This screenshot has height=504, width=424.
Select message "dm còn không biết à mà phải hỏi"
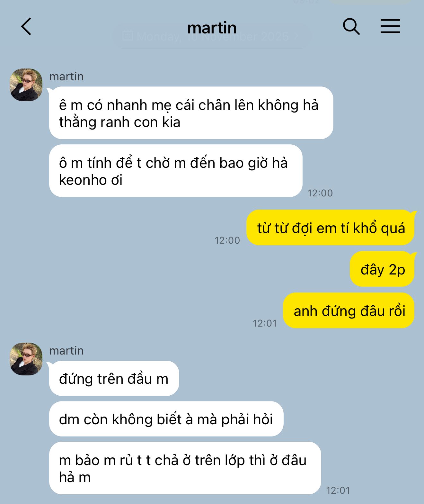(x=166, y=419)
